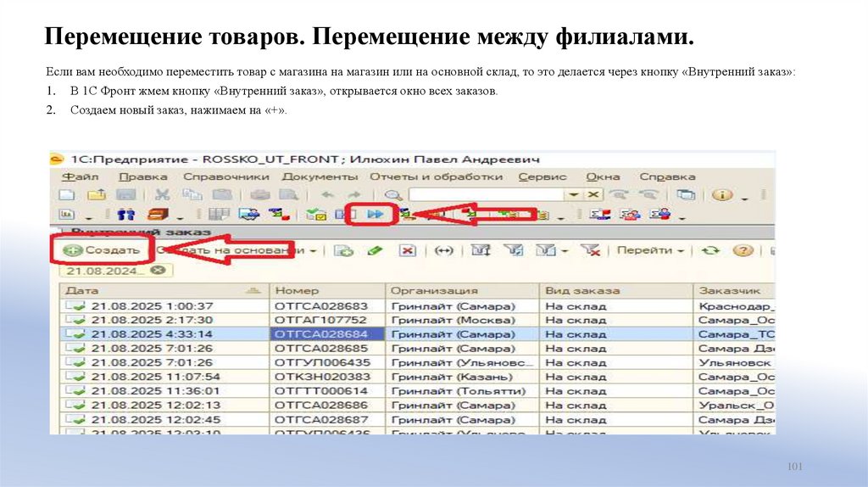Click the Cut scissors icon
The width and height of the screenshot is (868, 487).
point(162,194)
